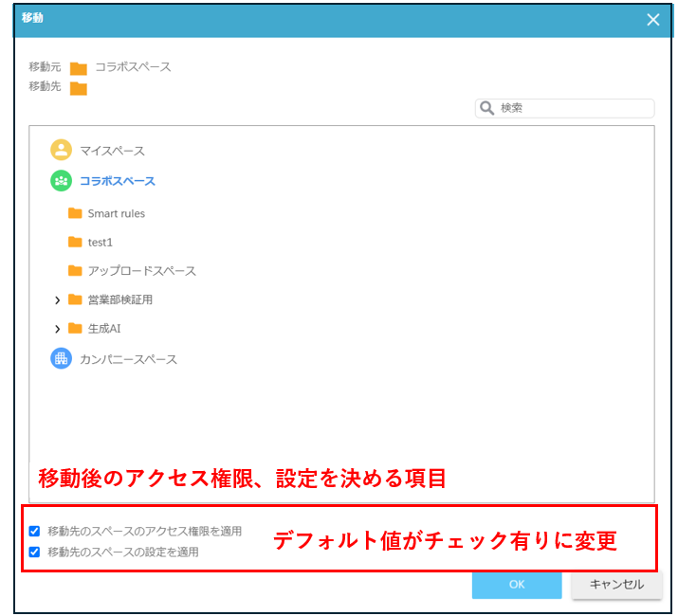Uncheck 移動先のスペースのアクセス権限を適用 checkbox
This screenshot has width=678, height=616.
click(34, 531)
